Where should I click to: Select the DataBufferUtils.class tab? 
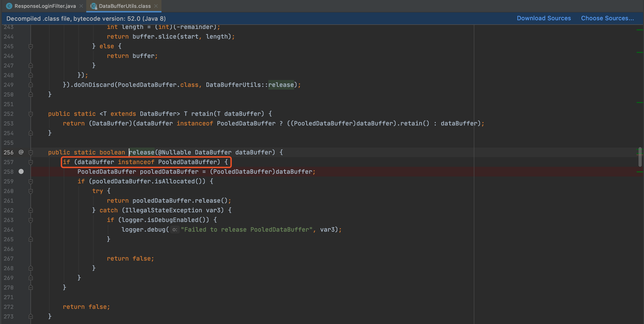[x=125, y=6]
